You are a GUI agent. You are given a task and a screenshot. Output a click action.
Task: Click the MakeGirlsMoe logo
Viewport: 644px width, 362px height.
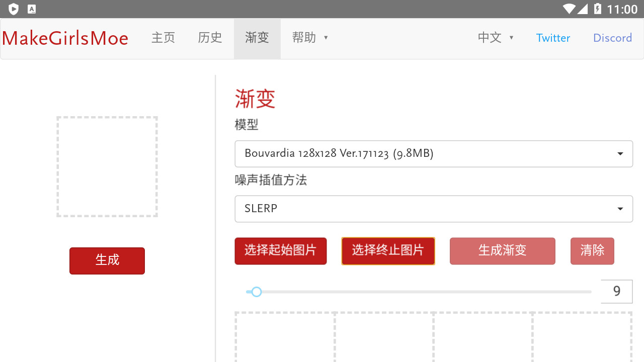pos(65,39)
